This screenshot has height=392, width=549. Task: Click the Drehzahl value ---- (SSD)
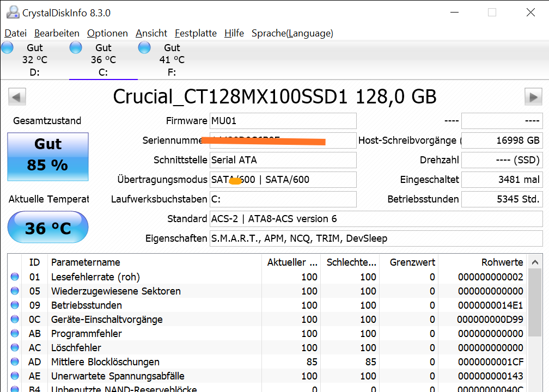coord(502,160)
